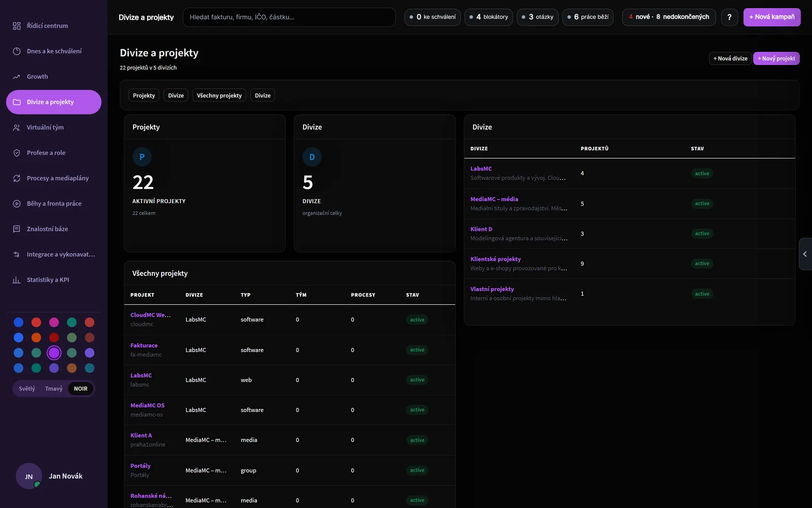
Task: Switch theme to Tmavý
Action: [x=54, y=389]
